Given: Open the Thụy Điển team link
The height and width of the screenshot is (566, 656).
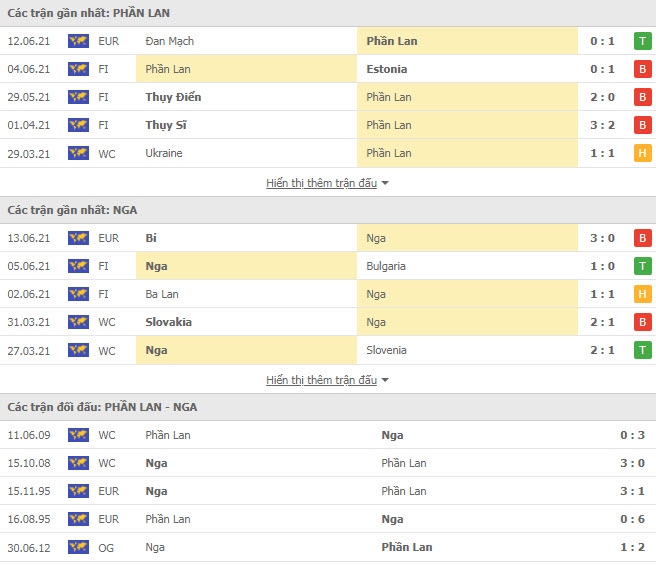Looking at the screenshot, I should point(173,97).
